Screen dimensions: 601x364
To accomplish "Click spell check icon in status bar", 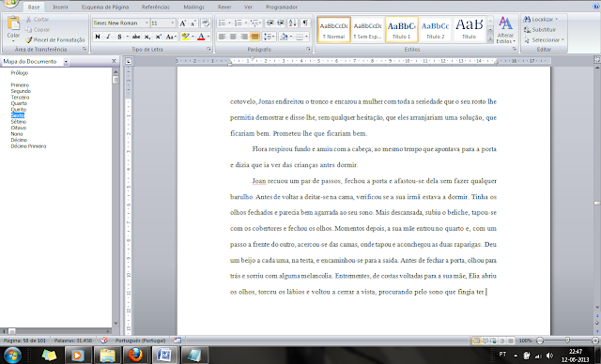I will click(x=103, y=341).
